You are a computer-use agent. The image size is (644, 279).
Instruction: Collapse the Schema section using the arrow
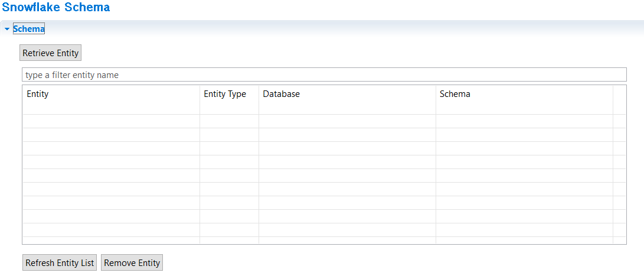tap(7, 29)
